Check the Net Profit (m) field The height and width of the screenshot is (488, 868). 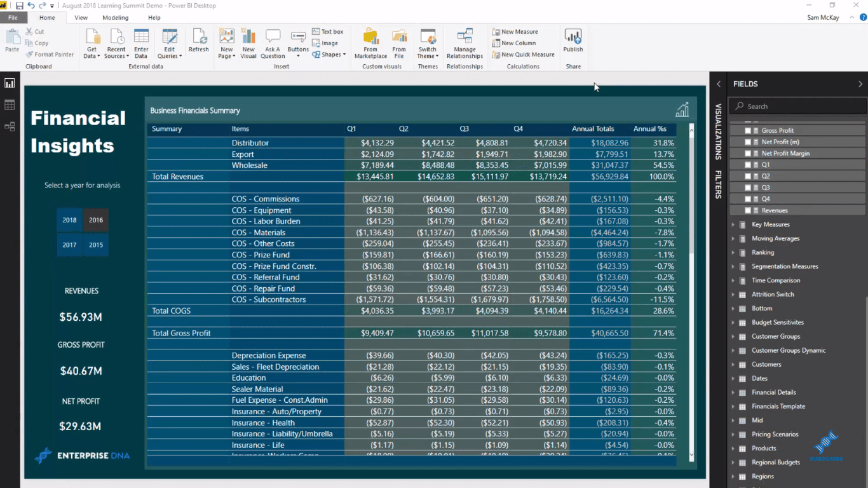(x=748, y=142)
